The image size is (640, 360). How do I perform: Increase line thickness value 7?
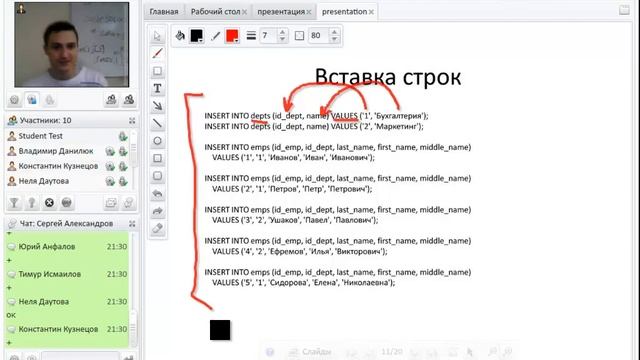pyautogui.click(x=282, y=32)
